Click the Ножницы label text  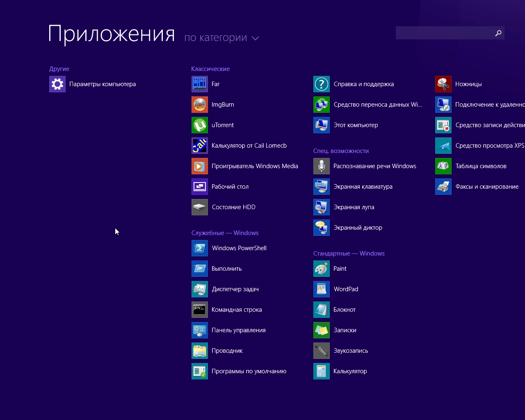click(x=468, y=84)
